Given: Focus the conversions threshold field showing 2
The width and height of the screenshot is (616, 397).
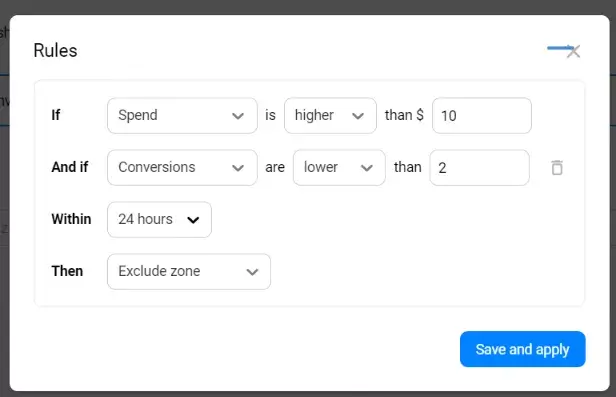Looking at the screenshot, I should click(x=479, y=168).
